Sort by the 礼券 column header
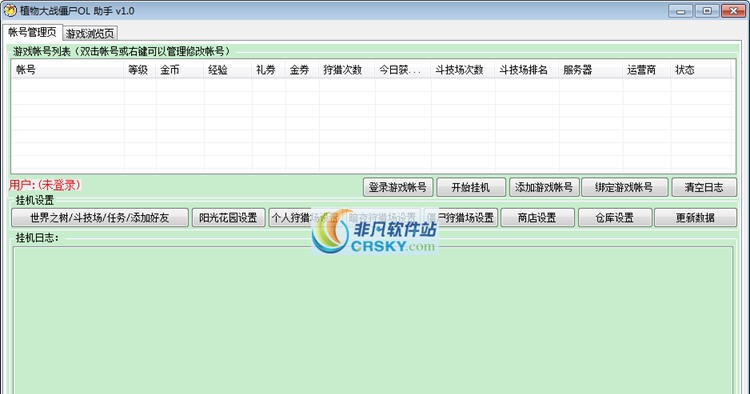The image size is (750, 394). pos(268,70)
